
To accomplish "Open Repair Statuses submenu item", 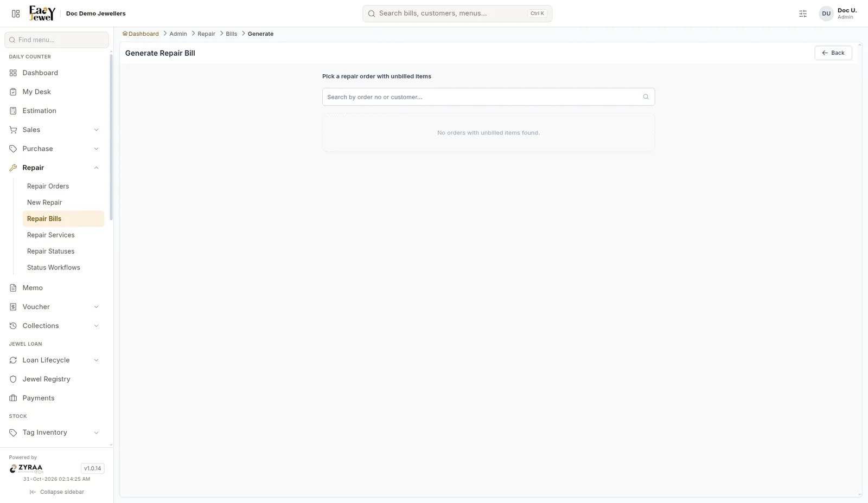I will 63,251.
